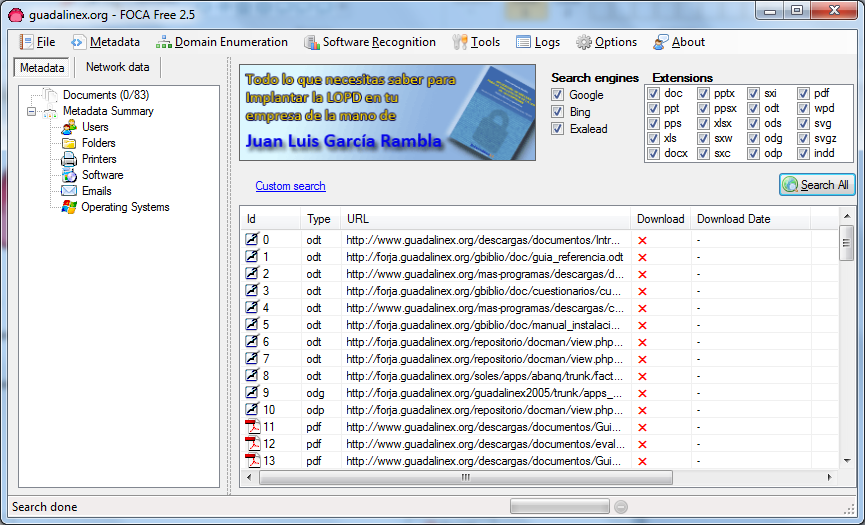
Task: Click scroll down arrow of document list
Action: [x=847, y=461]
